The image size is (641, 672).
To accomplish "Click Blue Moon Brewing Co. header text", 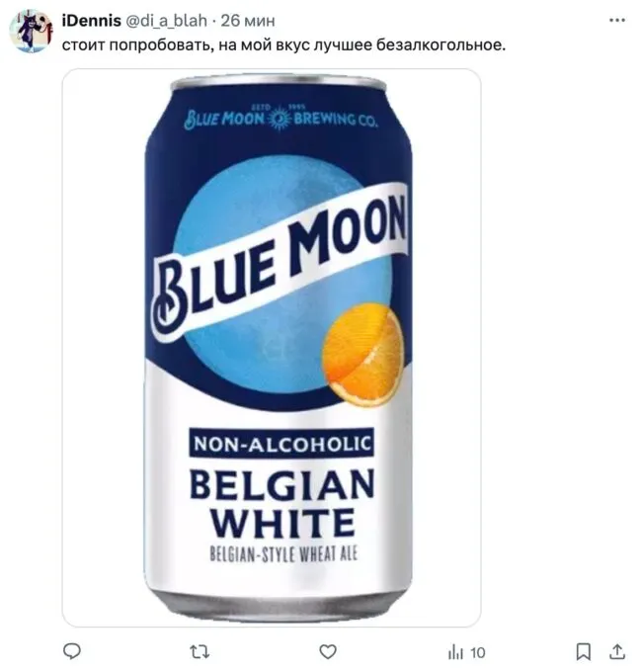I will (x=280, y=118).
